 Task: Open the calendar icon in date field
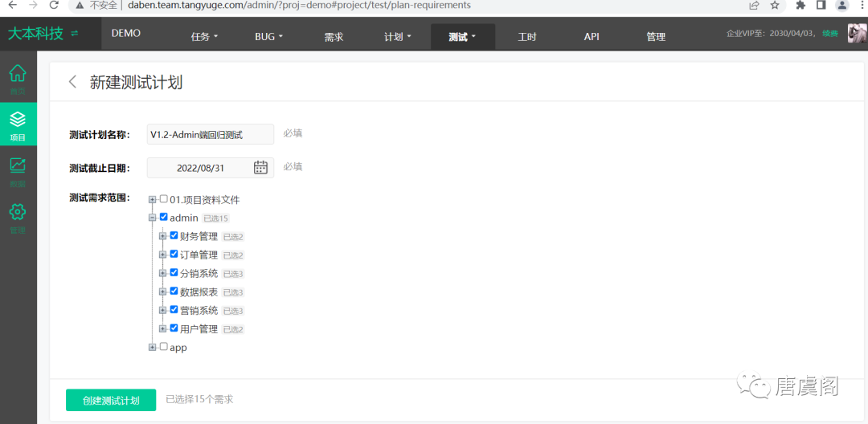point(260,168)
